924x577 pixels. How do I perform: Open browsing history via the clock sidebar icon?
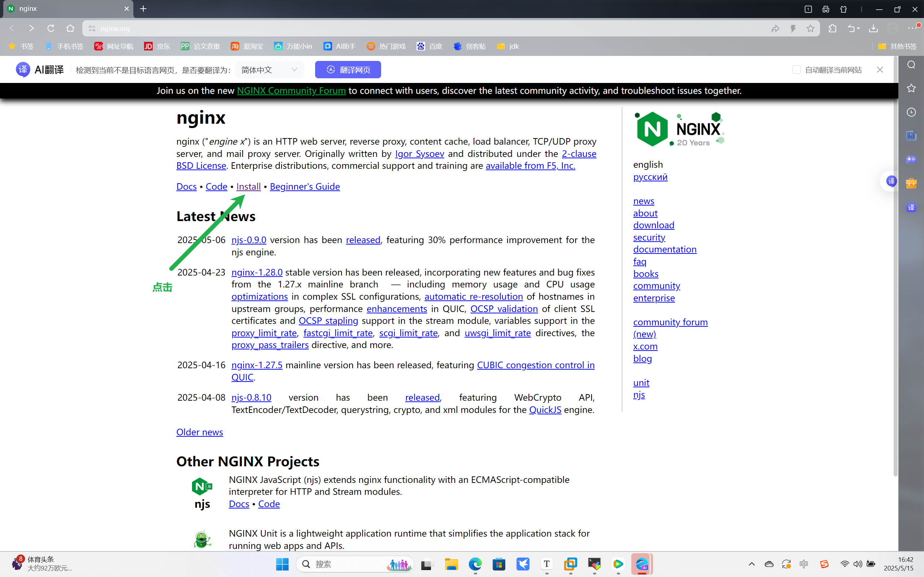click(912, 112)
